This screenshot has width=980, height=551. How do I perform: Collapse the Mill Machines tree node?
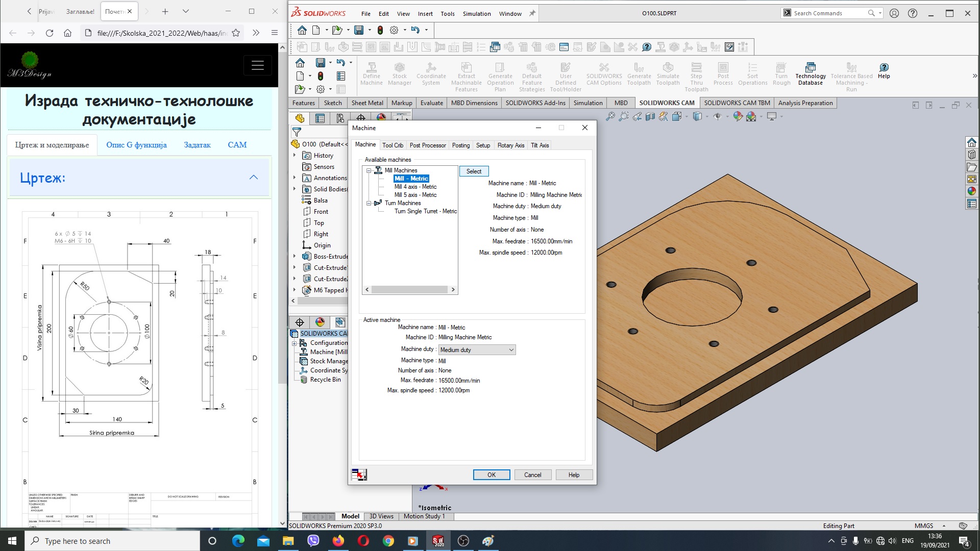[x=369, y=170]
